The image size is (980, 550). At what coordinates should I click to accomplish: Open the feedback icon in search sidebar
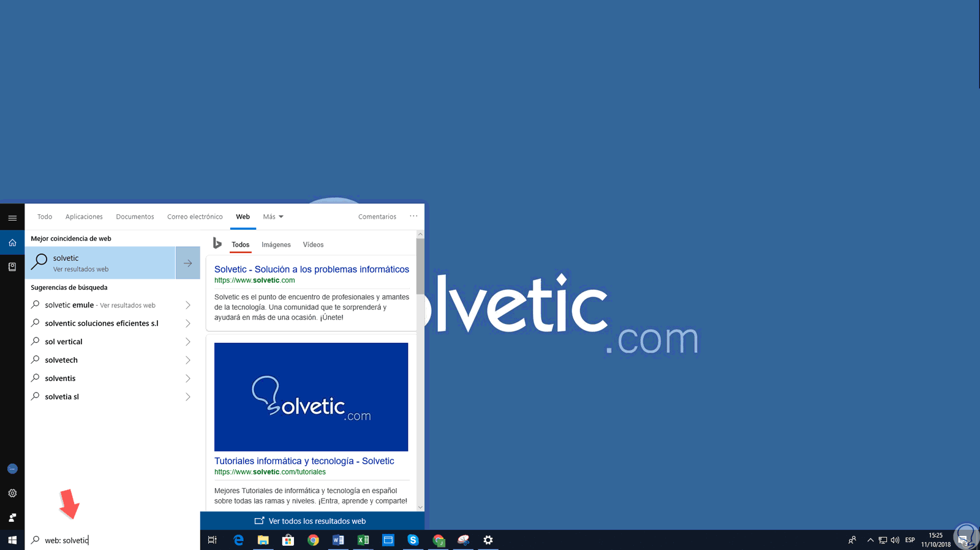coord(12,518)
